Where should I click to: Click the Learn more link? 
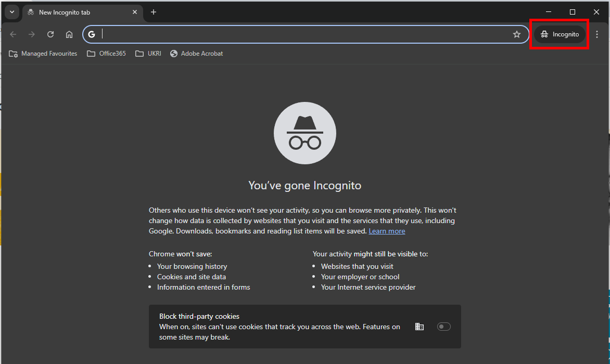pyautogui.click(x=387, y=231)
